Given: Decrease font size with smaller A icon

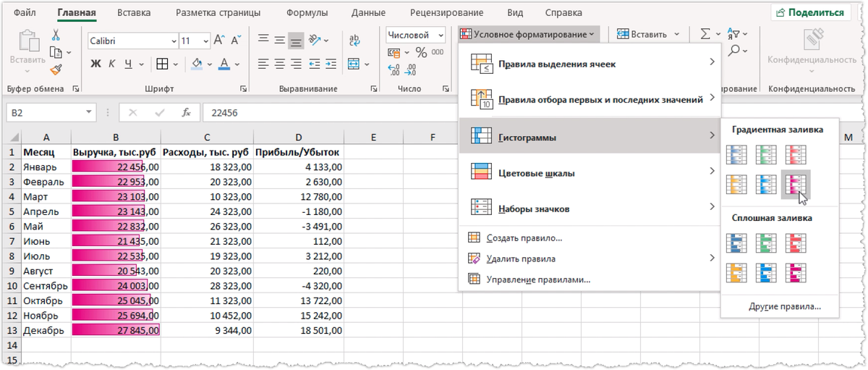Looking at the screenshot, I should [x=236, y=41].
